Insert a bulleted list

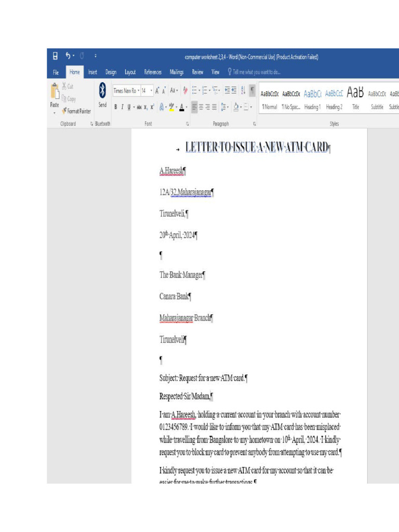[x=194, y=90]
